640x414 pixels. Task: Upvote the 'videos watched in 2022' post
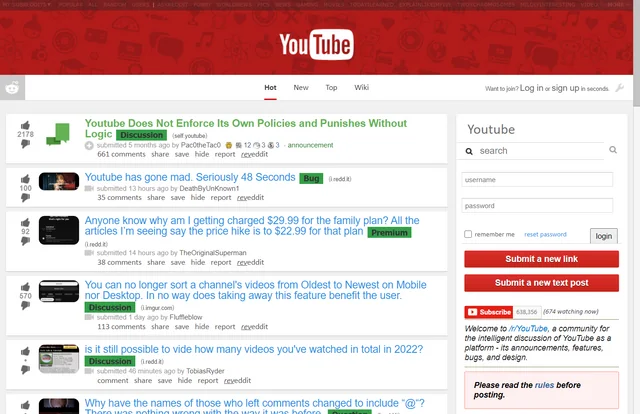(25, 351)
